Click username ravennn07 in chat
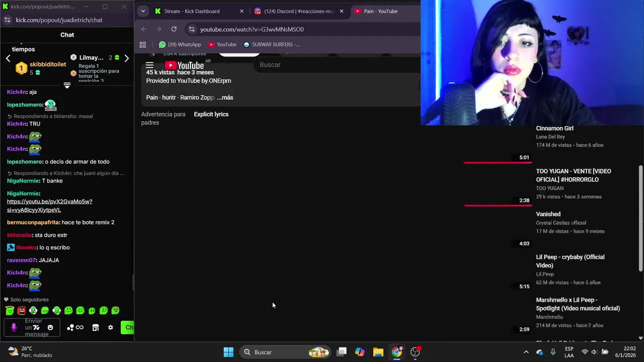Viewport: 644px width, 362px height. click(x=22, y=260)
